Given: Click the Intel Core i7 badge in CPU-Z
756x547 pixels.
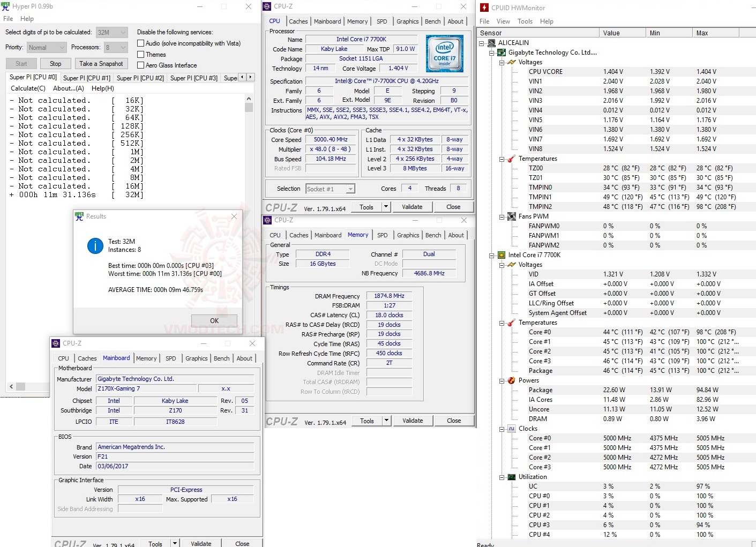Looking at the screenshot, I should click(x=444, y=53).
